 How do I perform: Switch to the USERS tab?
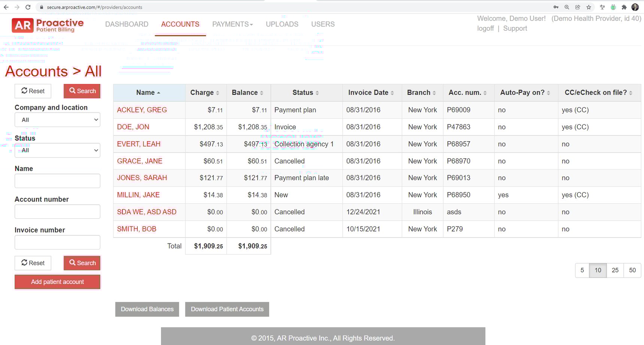point(322,24)
